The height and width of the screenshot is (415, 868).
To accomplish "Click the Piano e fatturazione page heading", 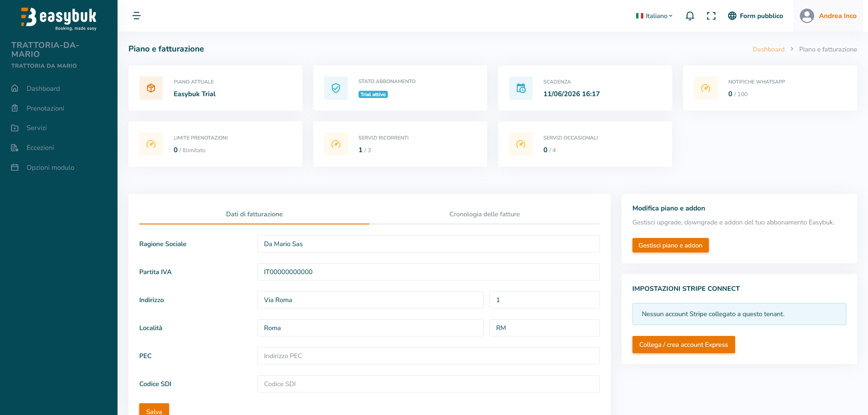I will pos(166,49).
